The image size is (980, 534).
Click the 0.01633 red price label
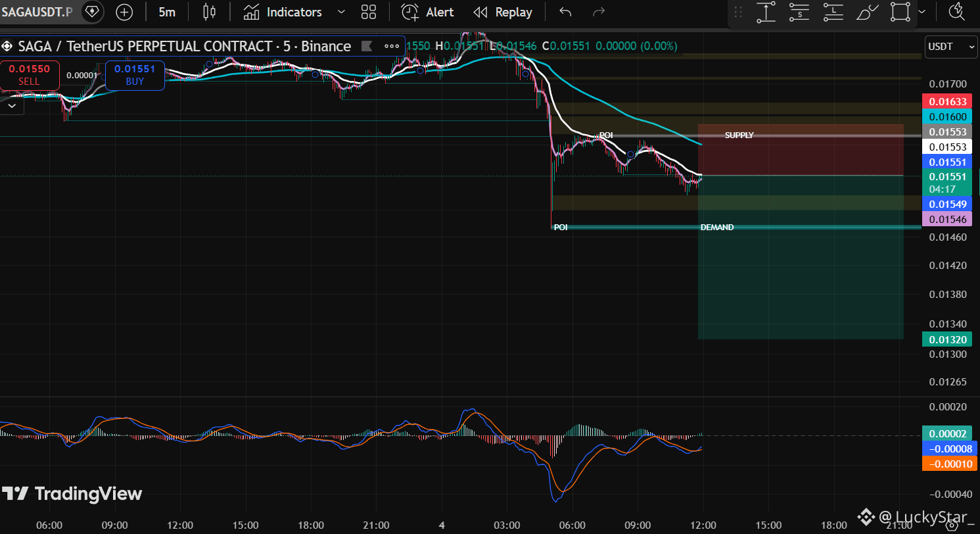point(948,101)
